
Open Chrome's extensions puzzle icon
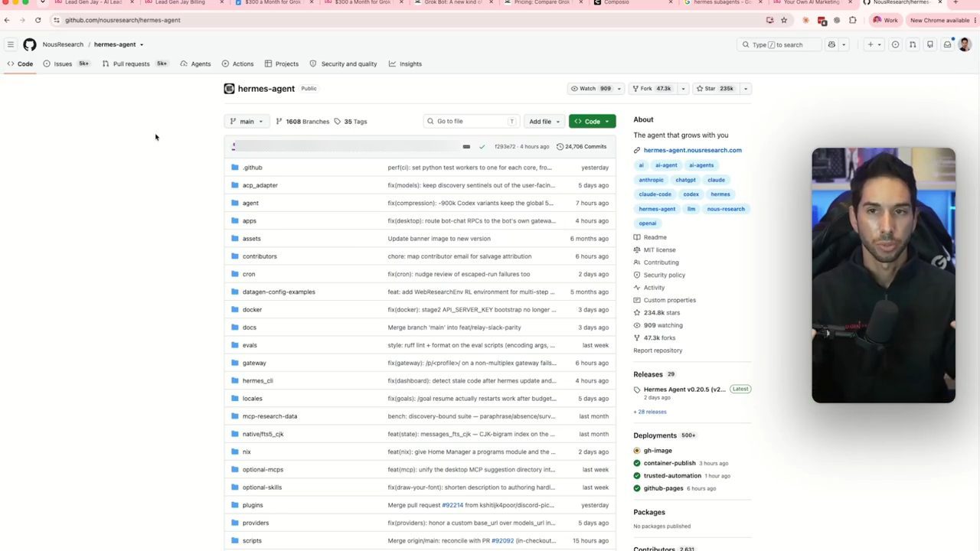[853, 20]
